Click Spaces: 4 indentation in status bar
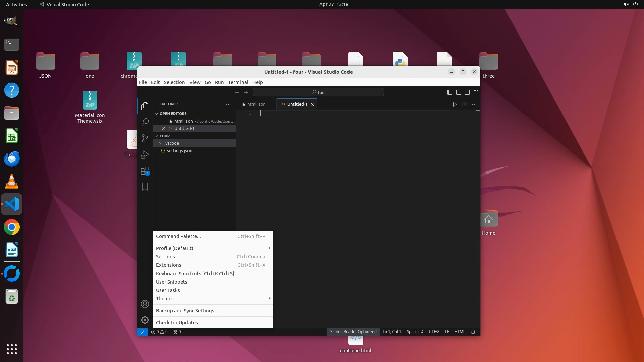This screenshot has width=644, height=362. tap(415, 332)
